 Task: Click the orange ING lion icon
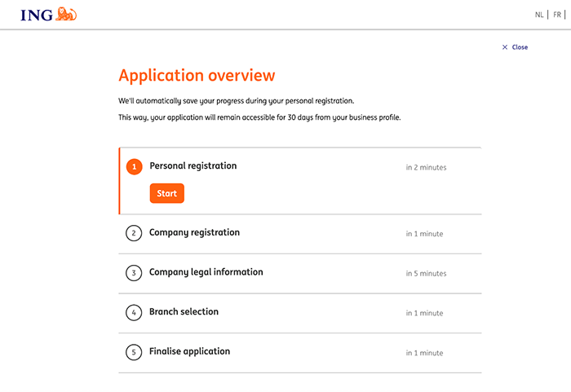67,14
